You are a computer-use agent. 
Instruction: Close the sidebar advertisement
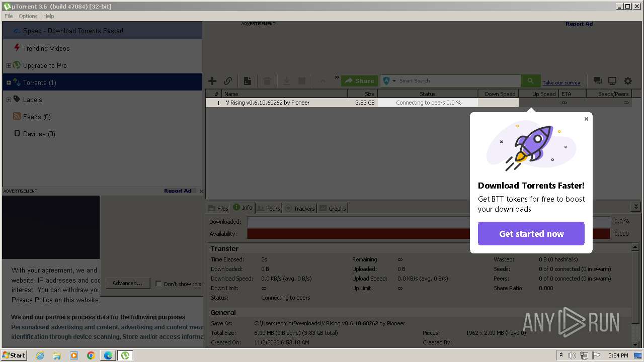point(201,191)
